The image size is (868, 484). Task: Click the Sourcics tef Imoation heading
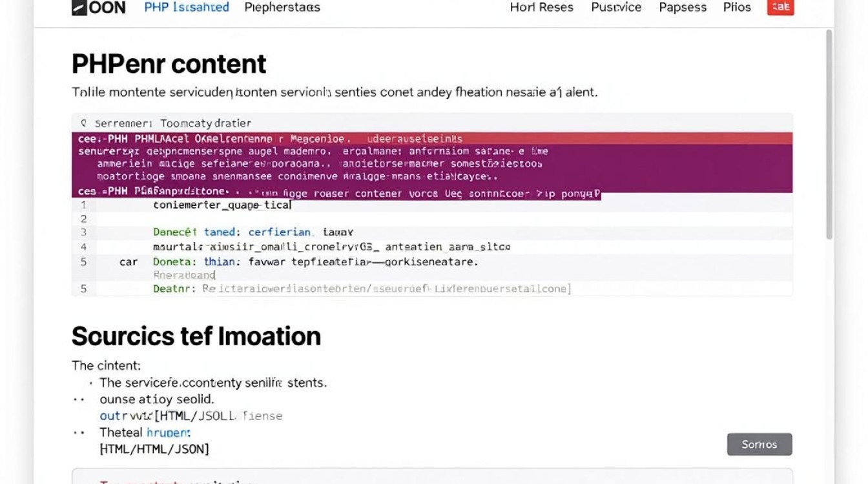pos(196,336)
